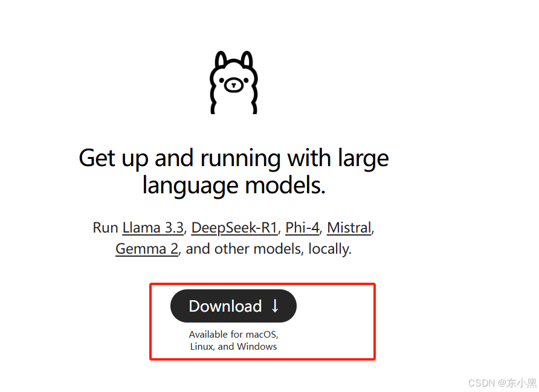The image size is (539, 392).
Task: Open the Llama 3.3 model link
Action: tap(153, 228)
